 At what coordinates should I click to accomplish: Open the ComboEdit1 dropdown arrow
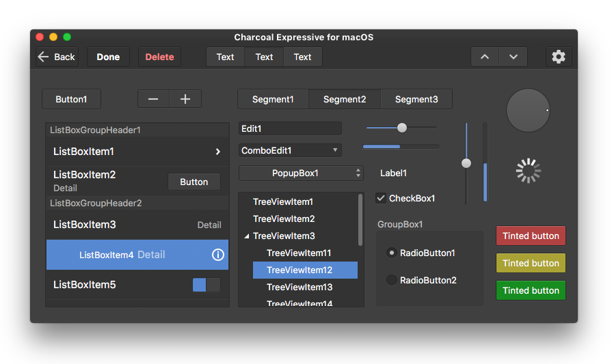pos(335,150)
